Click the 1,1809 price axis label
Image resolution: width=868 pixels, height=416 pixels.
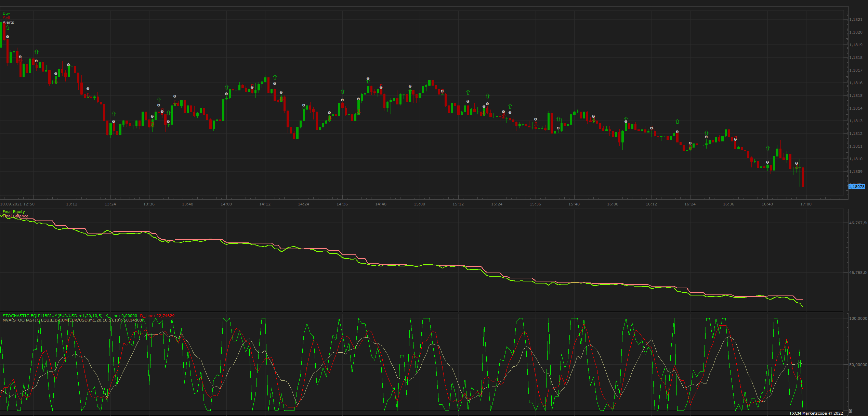pos(856,172)
